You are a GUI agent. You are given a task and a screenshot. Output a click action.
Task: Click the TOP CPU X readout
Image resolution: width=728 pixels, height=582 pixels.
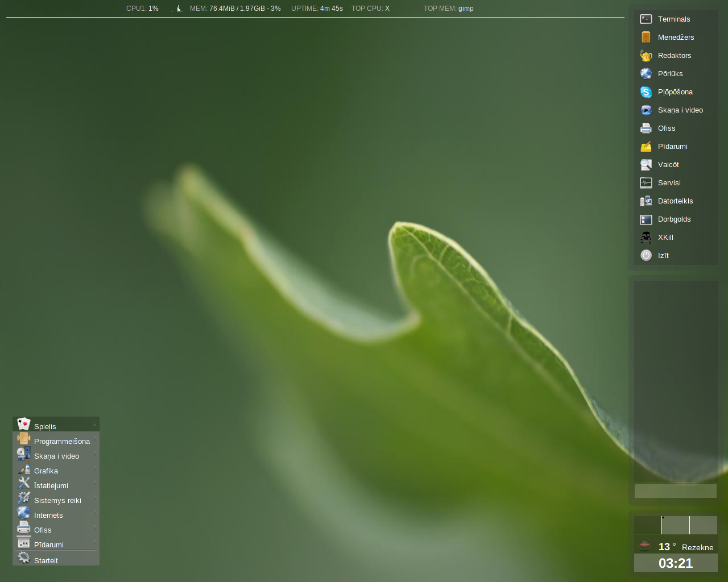click(x=370, y=9)
